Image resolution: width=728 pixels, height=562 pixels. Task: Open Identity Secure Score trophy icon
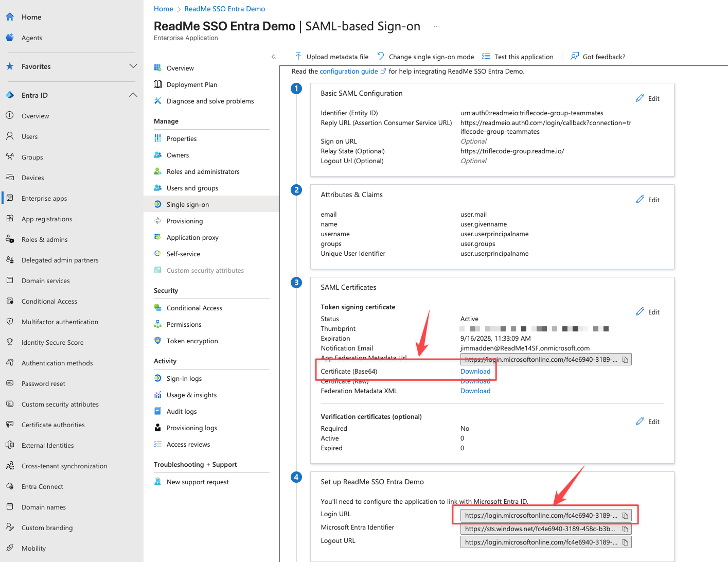tap(10, 342)
